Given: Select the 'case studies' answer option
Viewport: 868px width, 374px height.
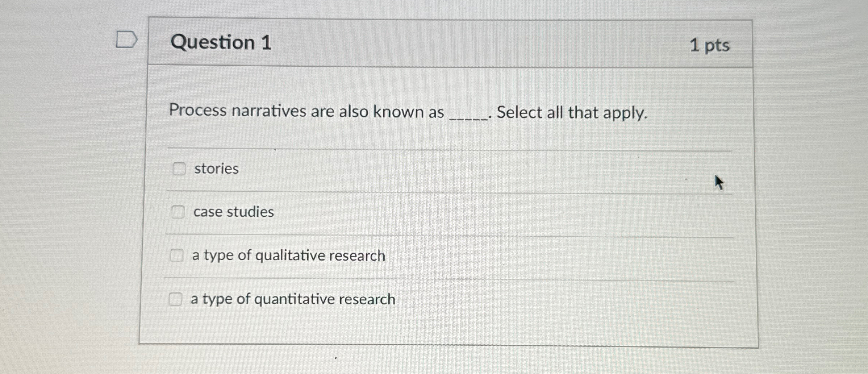Looking at the screenshot, I should pos(233,212).
